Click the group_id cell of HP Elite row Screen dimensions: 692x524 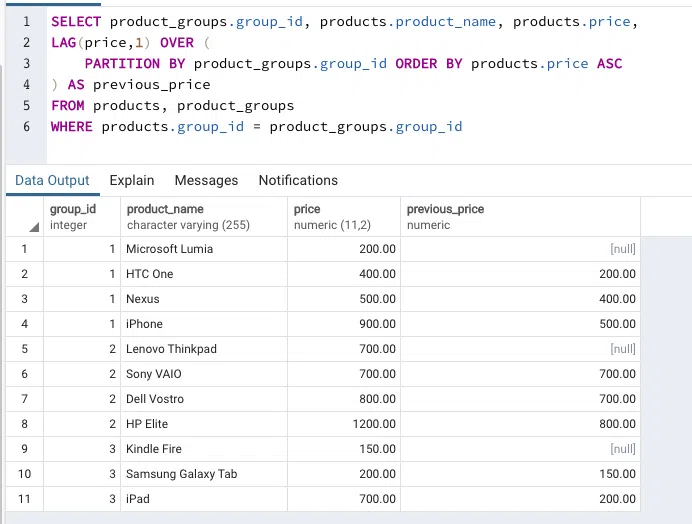(82, 424)
